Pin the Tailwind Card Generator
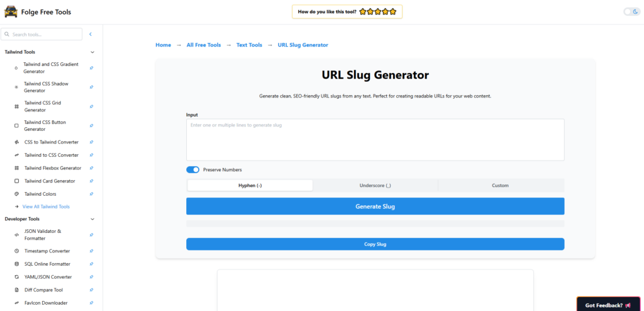Viewport: 644px width, 311px height. click(92, 181)
